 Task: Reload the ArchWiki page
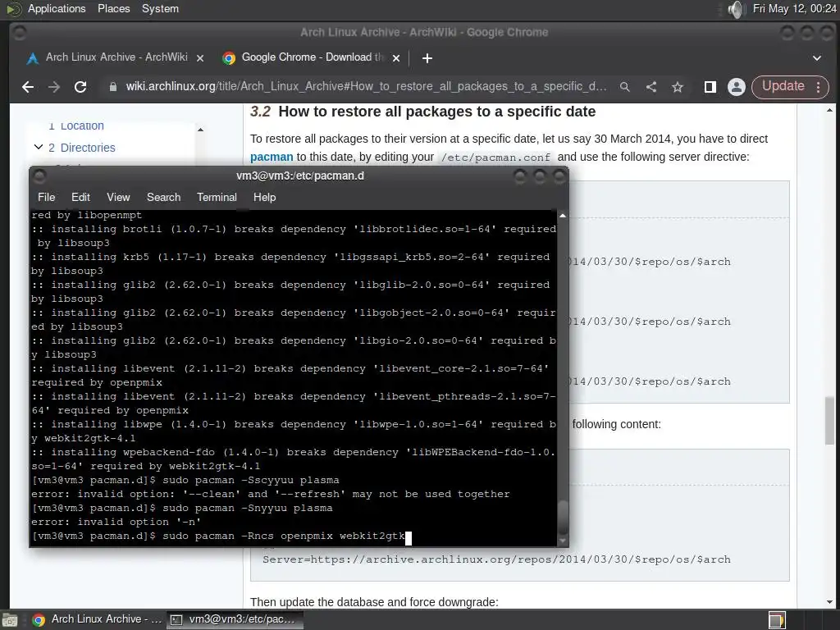[80, 87]
